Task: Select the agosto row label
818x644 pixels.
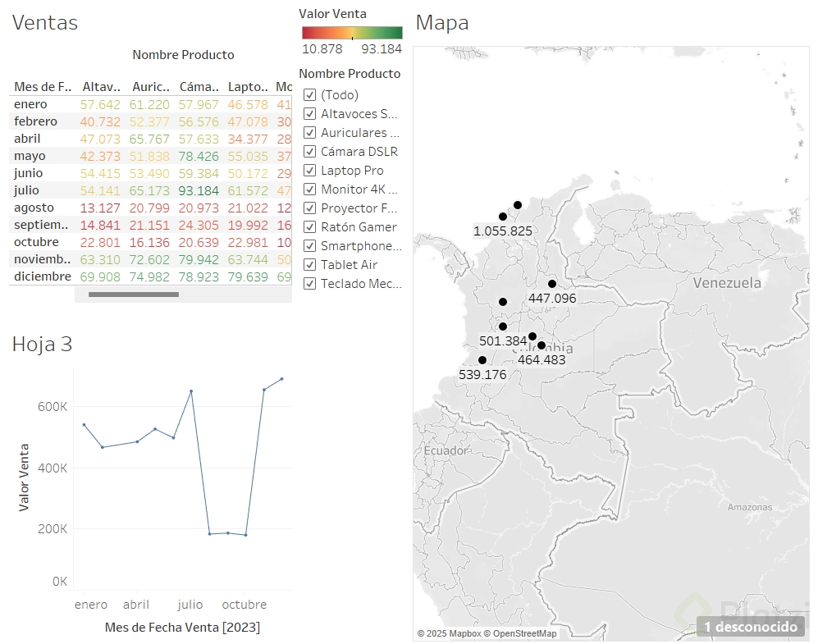Action: pos(34,208)
